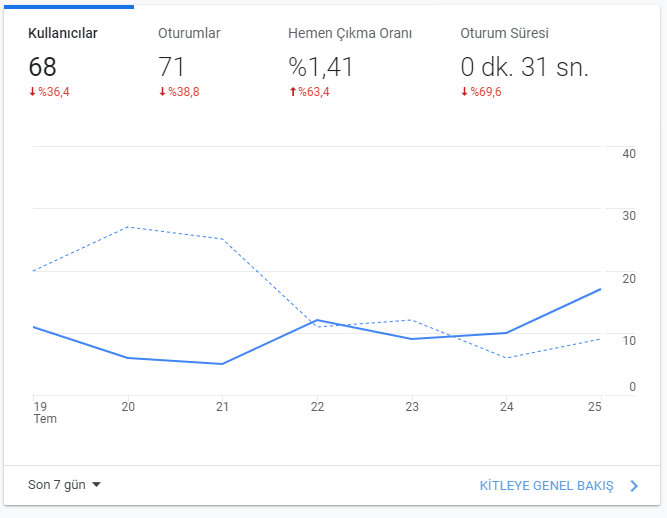Image resolution: width=667 pixels, height=518 pixels.
Task: Click the y-axis label 10 on the right
Action: 629,341
